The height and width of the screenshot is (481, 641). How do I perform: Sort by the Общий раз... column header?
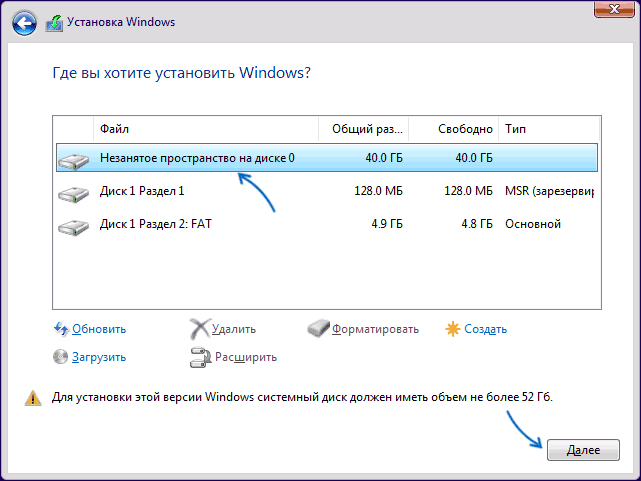[364, 129]
